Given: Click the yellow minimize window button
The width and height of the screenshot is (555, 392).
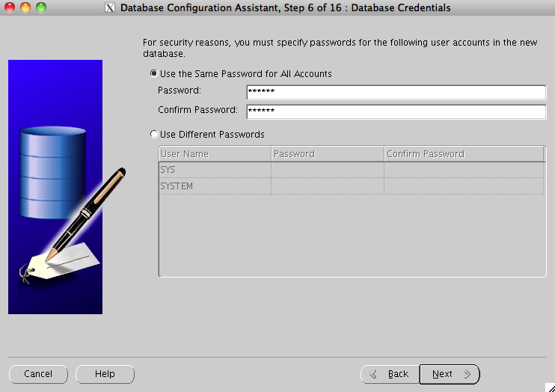Looking at the screenshot, I should [25, 7].
